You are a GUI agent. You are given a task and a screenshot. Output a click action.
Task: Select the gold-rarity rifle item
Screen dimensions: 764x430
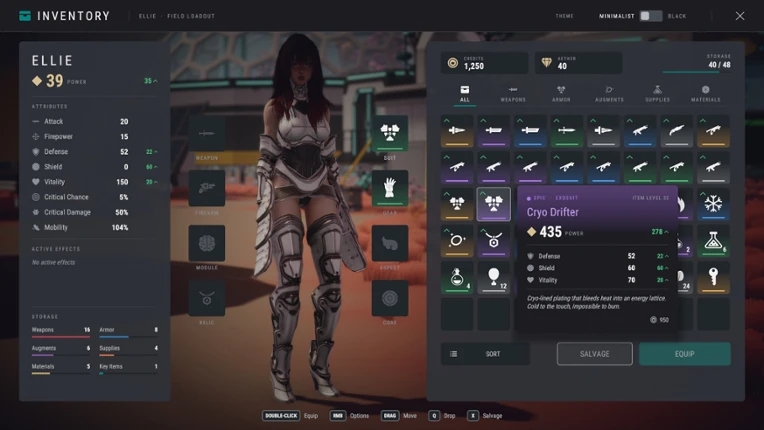[713, 131]
